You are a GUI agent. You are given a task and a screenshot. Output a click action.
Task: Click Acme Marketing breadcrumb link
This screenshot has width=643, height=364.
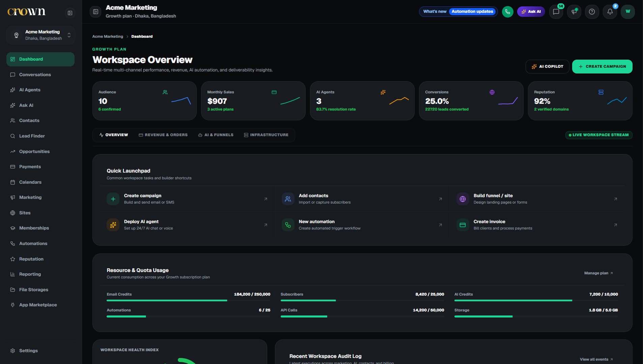click(x=108, y=36)
